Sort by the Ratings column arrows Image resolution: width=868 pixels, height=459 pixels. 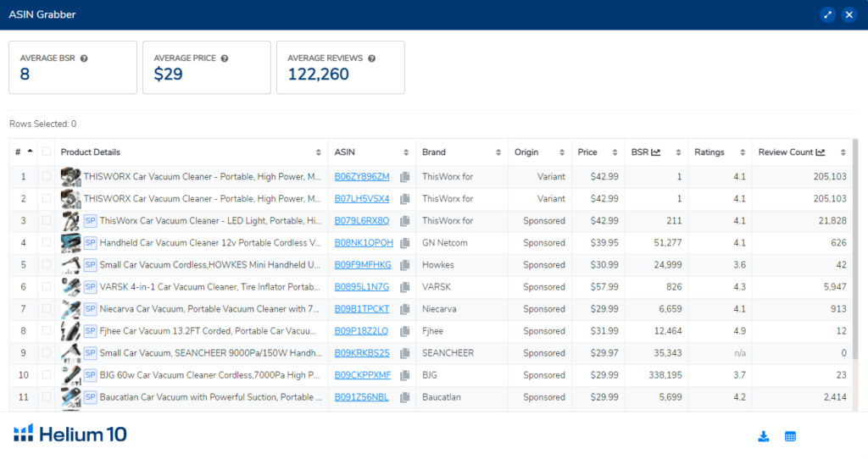743,152
